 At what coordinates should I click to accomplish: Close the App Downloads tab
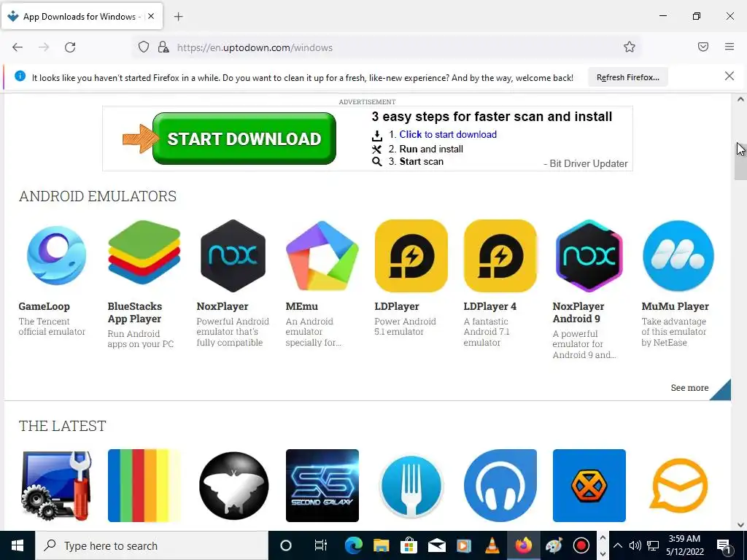[x=151, y=16]
